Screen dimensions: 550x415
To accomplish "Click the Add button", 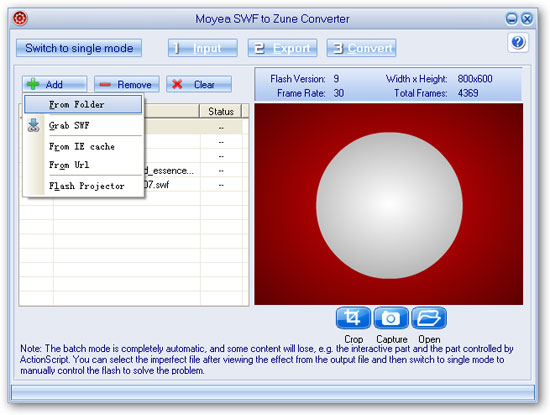I will (54, 84).
